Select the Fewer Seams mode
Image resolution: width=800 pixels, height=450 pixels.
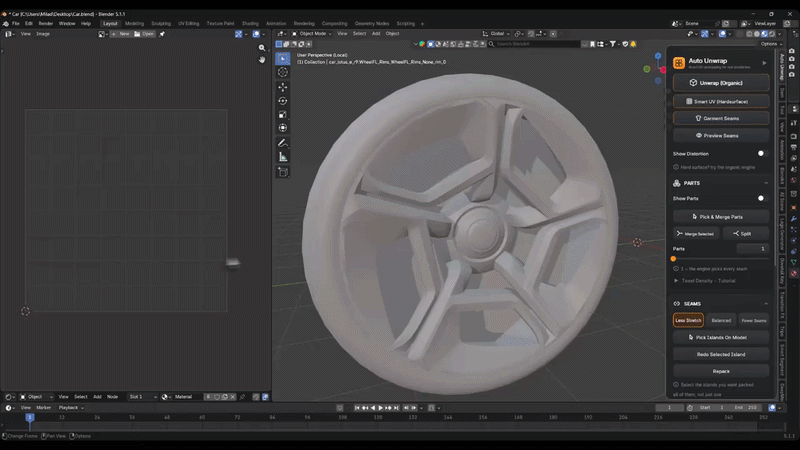tap(754, 320)
